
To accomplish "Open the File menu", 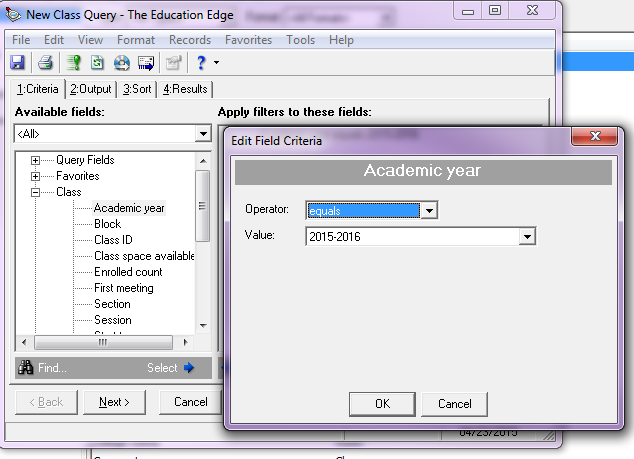I will pos(21,40).
